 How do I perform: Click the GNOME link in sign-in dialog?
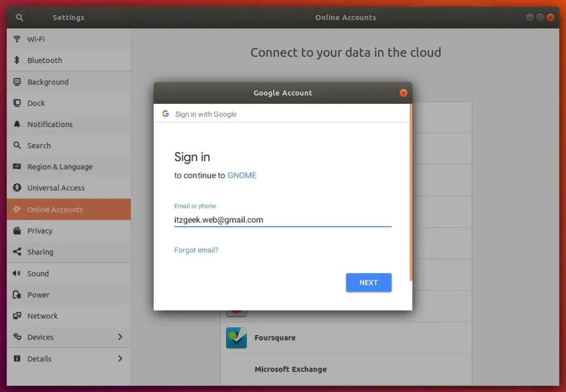pyautogui.click(x=242, y=175)
